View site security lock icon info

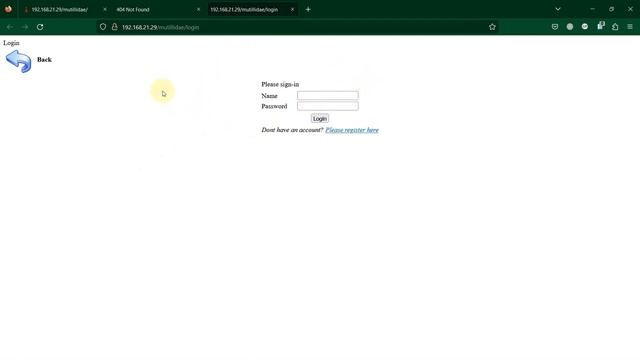(x=115, y=27)
